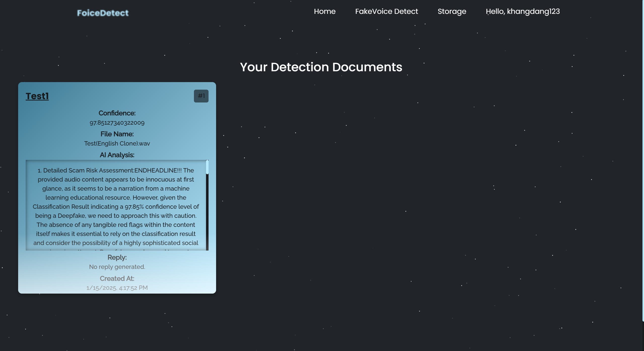Viewport: 644px width, 351px height.
Task: Click the AI Analysis label
Action: tap(117, 155)
